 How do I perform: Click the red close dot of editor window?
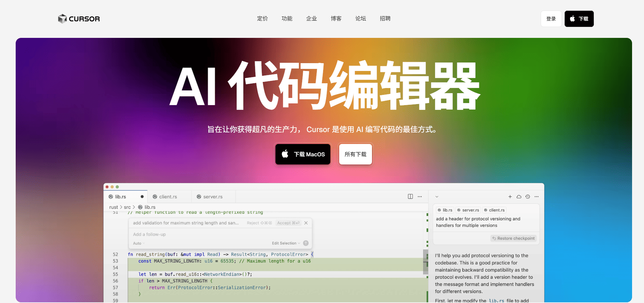coord(107,187)
